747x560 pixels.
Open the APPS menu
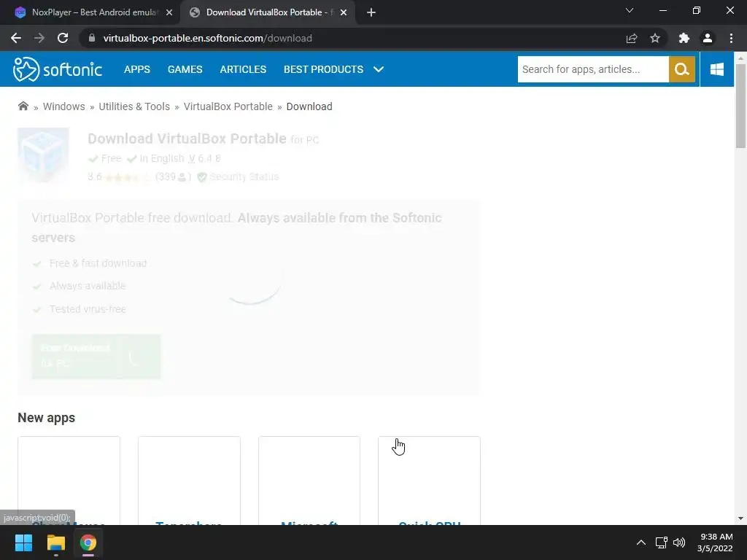pos(137,69)
